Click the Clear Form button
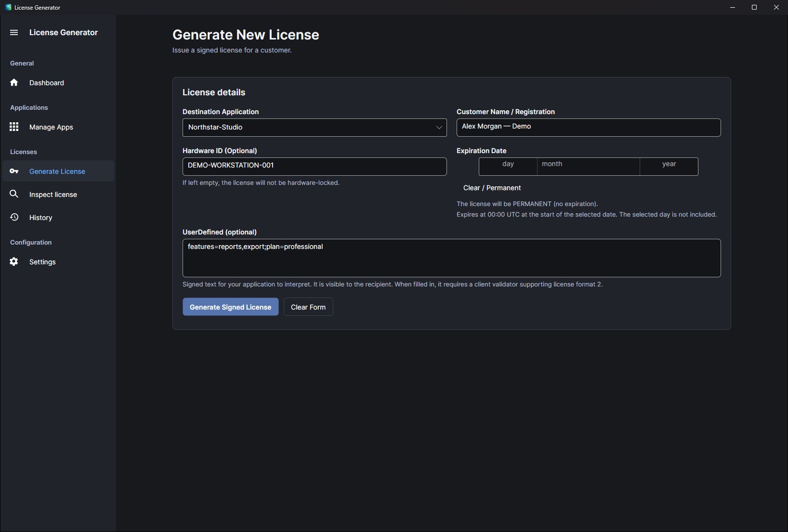Viewport: 788px width, 532px height. point(308,307)
